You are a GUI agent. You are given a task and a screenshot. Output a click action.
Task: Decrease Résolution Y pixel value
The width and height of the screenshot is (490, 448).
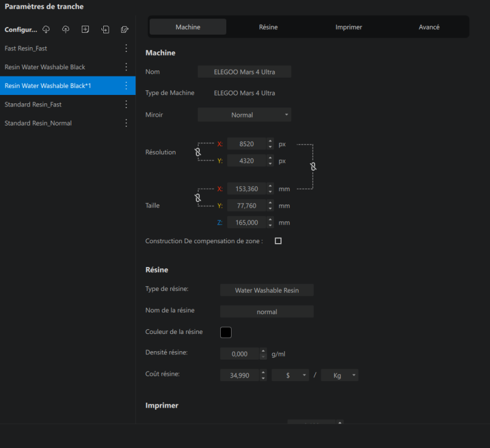pos(270,164)
